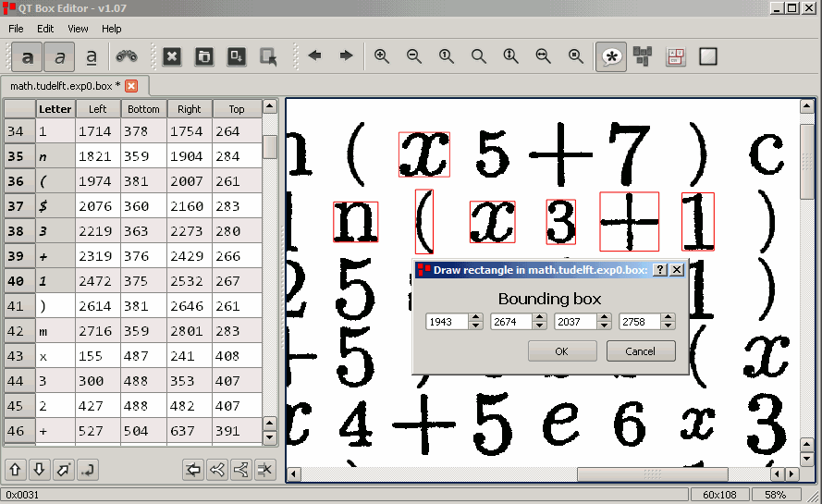Click the 2674 bounding box field
The height and width of the screenshot is (504, 822).
pyautogui.click(x=511, y=322)
